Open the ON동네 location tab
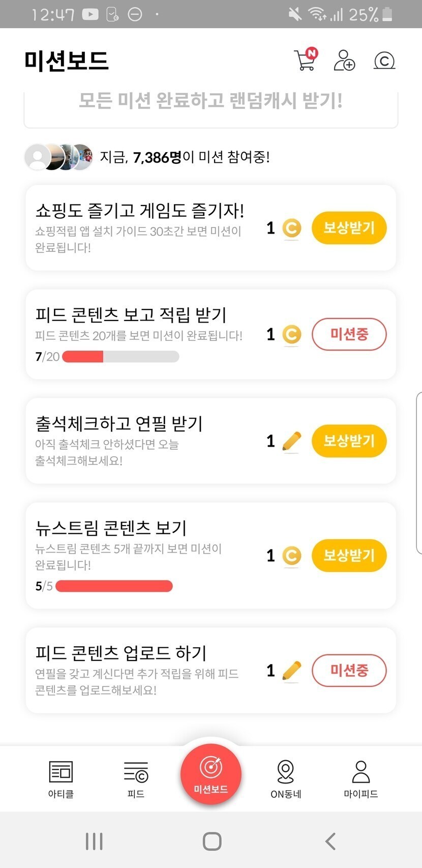 (x=286, y=778)
